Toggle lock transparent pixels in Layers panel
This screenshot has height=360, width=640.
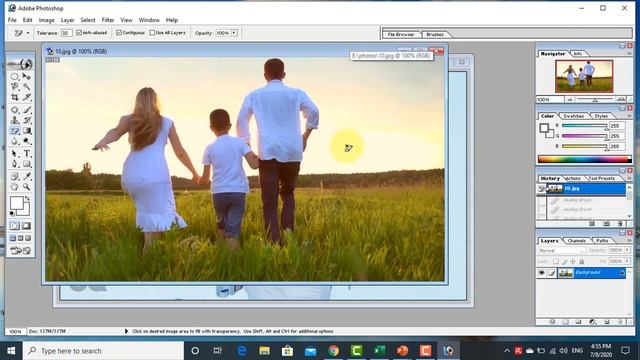click(556, 261)
